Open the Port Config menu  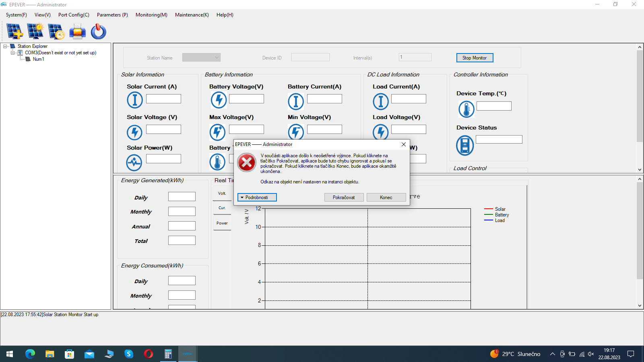[74, 15]
